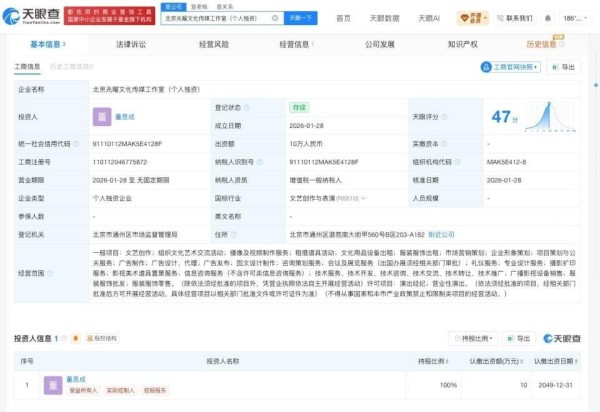Click the 工商注册号 value 110112046775872

(x=120, y=162)
